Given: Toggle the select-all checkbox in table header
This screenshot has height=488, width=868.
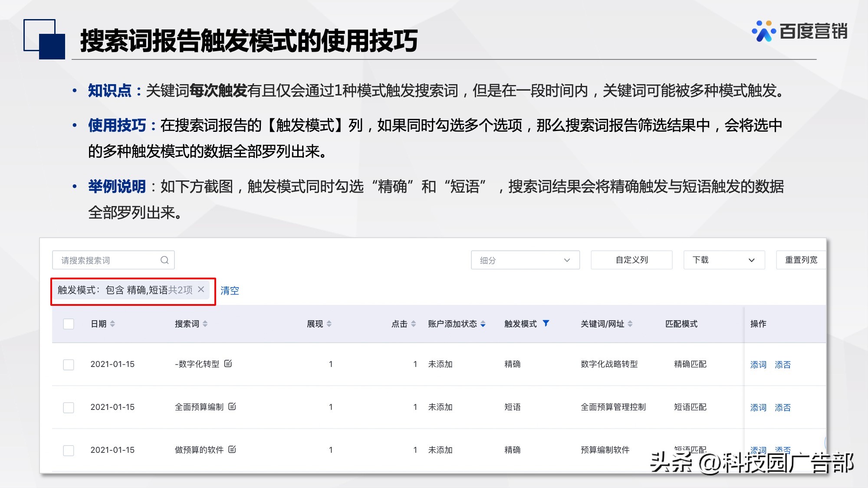Looking at the screenshot, I should 68,323.
